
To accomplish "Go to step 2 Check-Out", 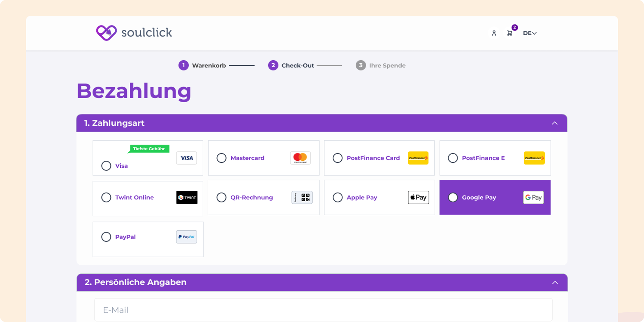I will 291,65.
